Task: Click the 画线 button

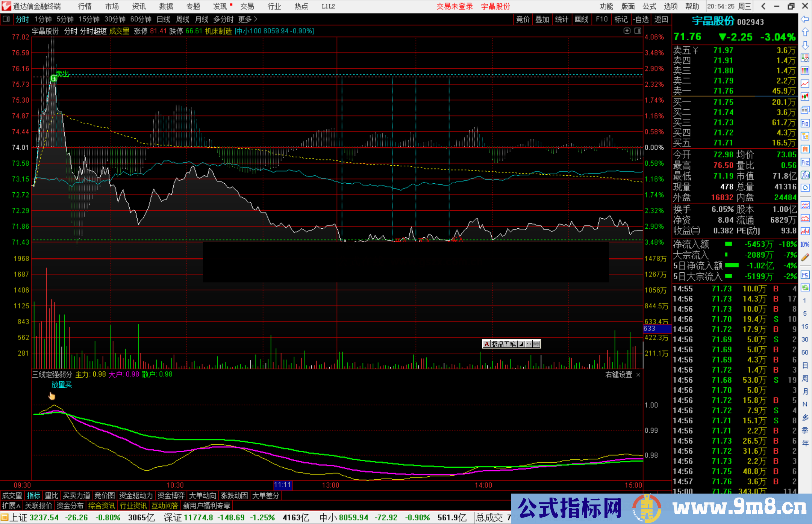Action: click(582, 19)
